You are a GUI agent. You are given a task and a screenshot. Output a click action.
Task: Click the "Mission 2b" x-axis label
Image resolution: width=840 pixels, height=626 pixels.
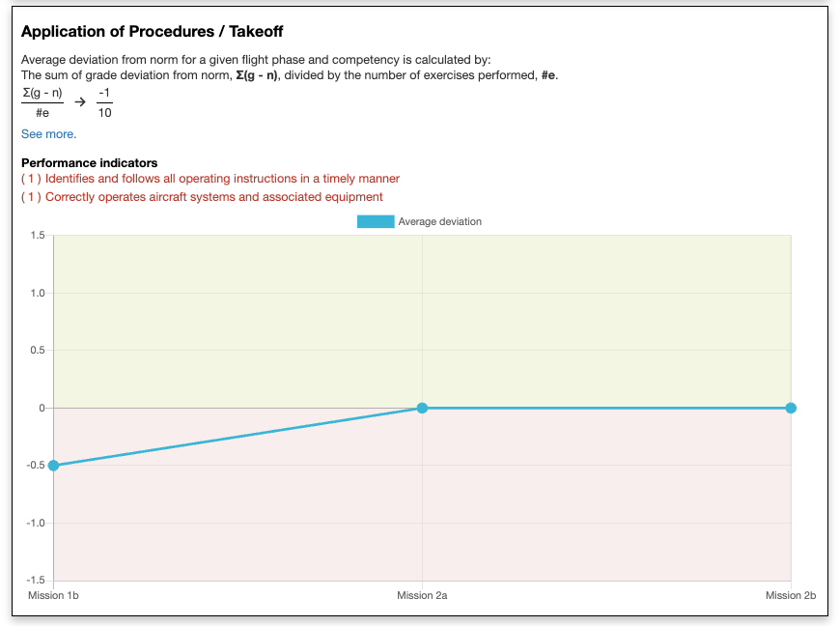[x=790, y=595]
